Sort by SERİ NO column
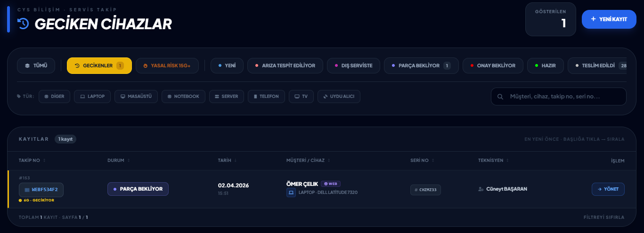This screenshot has height=233, width=644. pos(423,161)
